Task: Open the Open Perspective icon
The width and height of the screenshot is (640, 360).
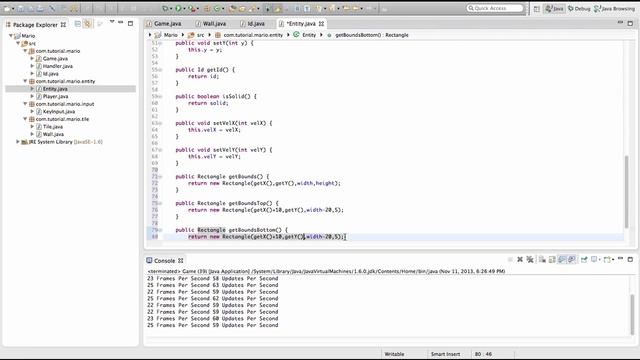Action: [537, 9]
